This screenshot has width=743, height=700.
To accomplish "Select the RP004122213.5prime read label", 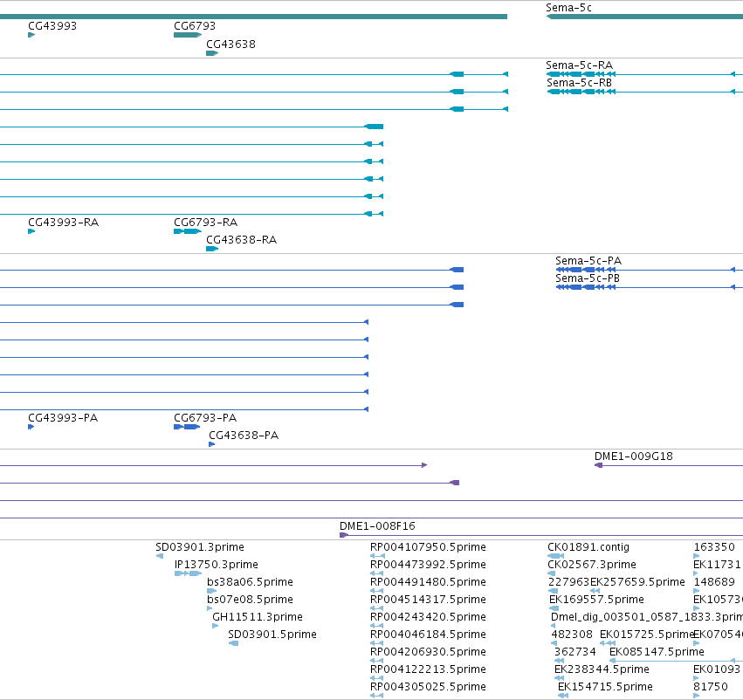I will 428,669.
